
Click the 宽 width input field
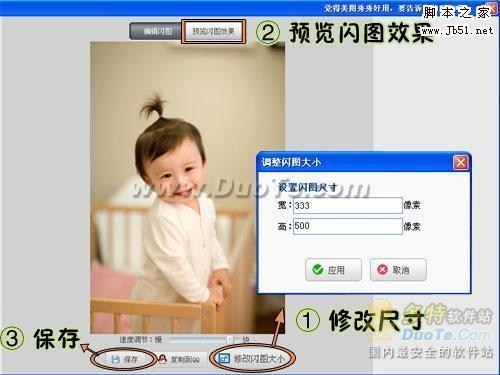click(x=348, y=205)
